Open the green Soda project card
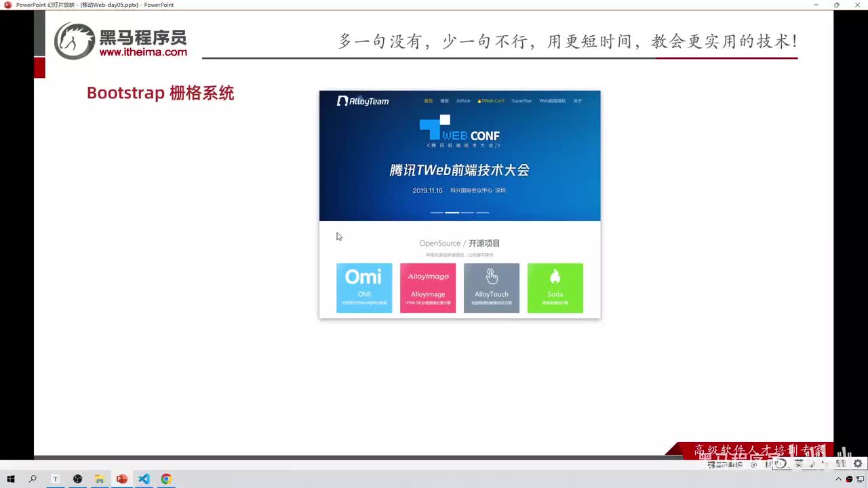Viewport: 868px width, 488px height. [x=555, y=288]
